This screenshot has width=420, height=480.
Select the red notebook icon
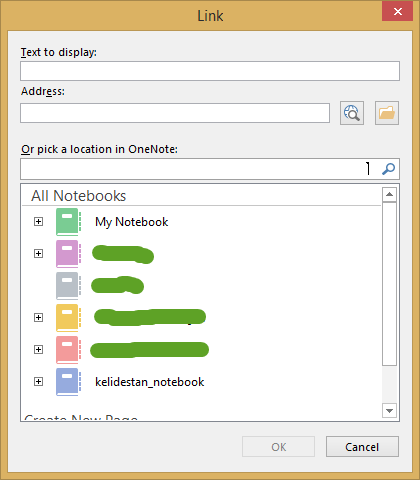coord(68,350)
